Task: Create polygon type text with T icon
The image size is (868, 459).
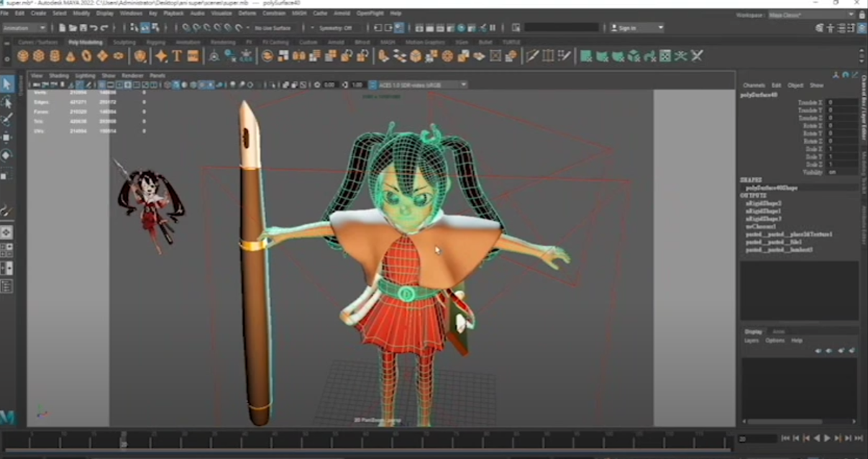Action: pos(177,56)
